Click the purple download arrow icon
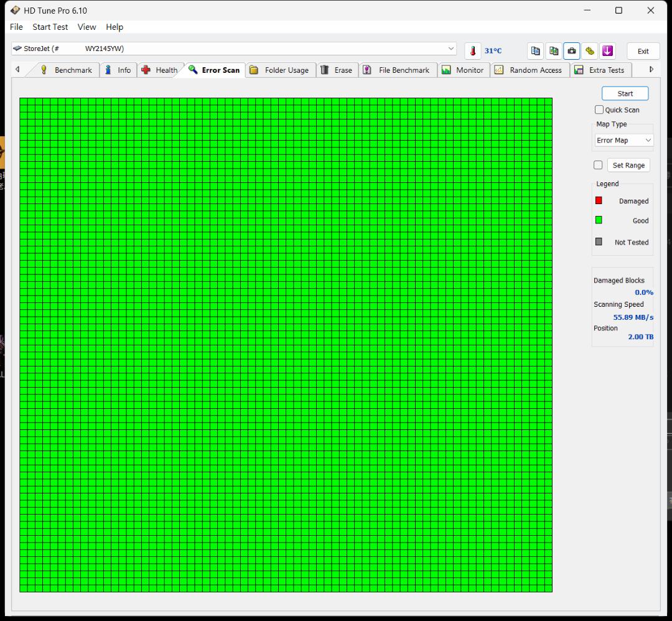 click(x=607, y=51)
